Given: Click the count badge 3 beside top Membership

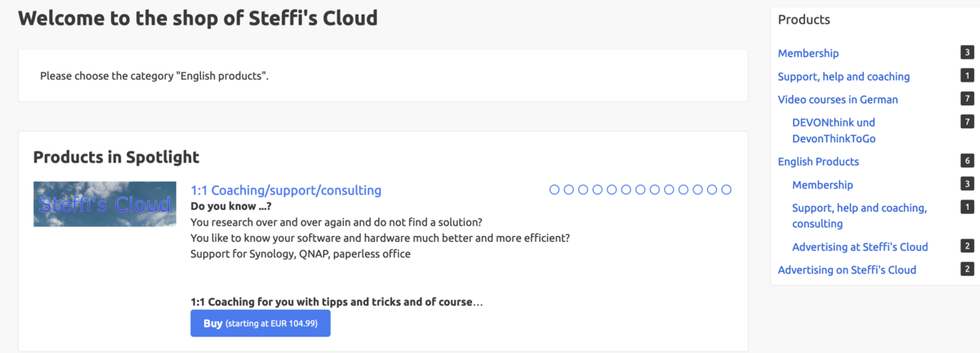Looking at the screenshot, I should pos(967,53).
